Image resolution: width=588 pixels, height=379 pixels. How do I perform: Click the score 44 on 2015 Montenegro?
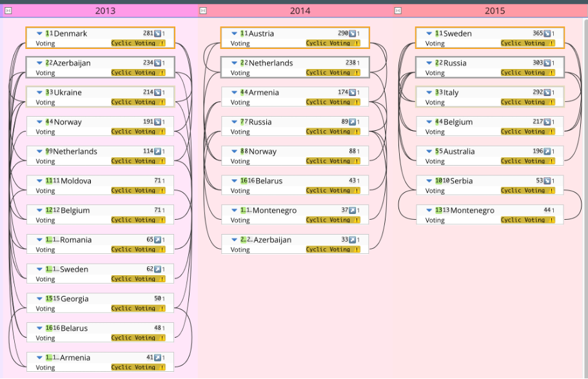pos(547,210)
